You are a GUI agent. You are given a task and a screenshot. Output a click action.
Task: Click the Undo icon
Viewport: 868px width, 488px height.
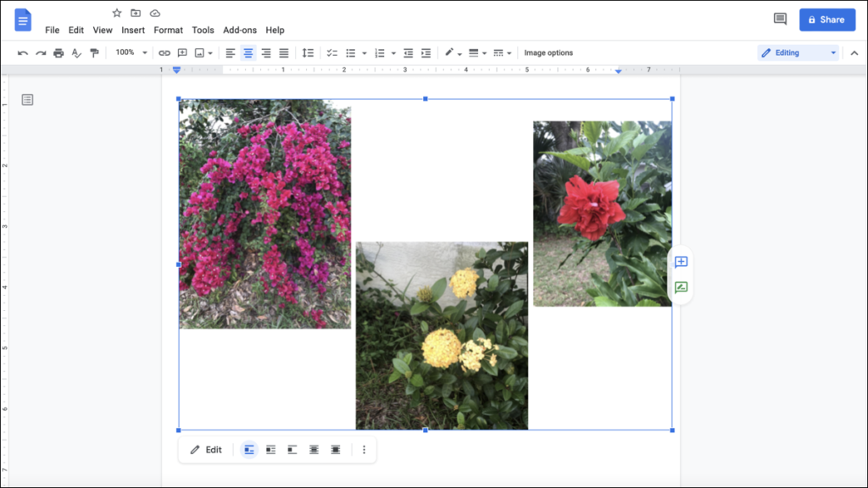(x=23, y=53)
